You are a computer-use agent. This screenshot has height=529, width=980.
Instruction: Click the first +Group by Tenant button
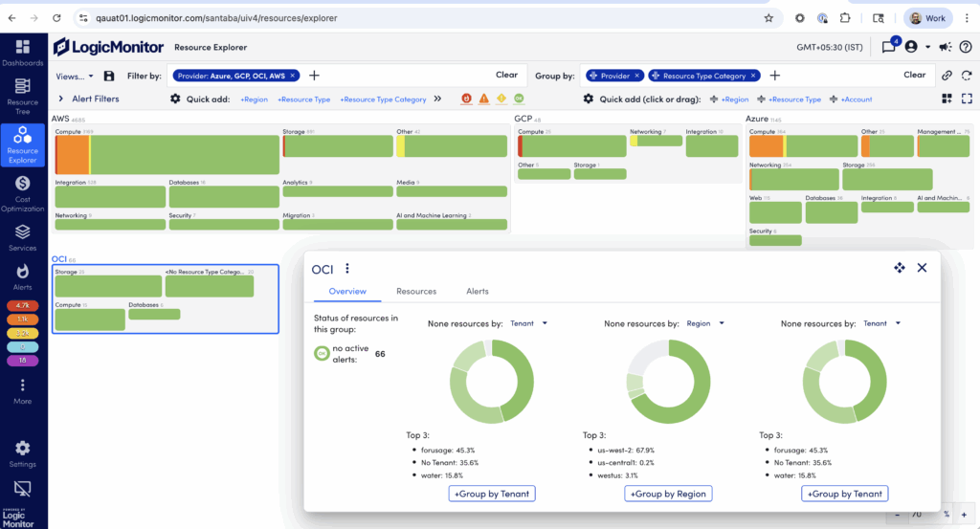492,494
